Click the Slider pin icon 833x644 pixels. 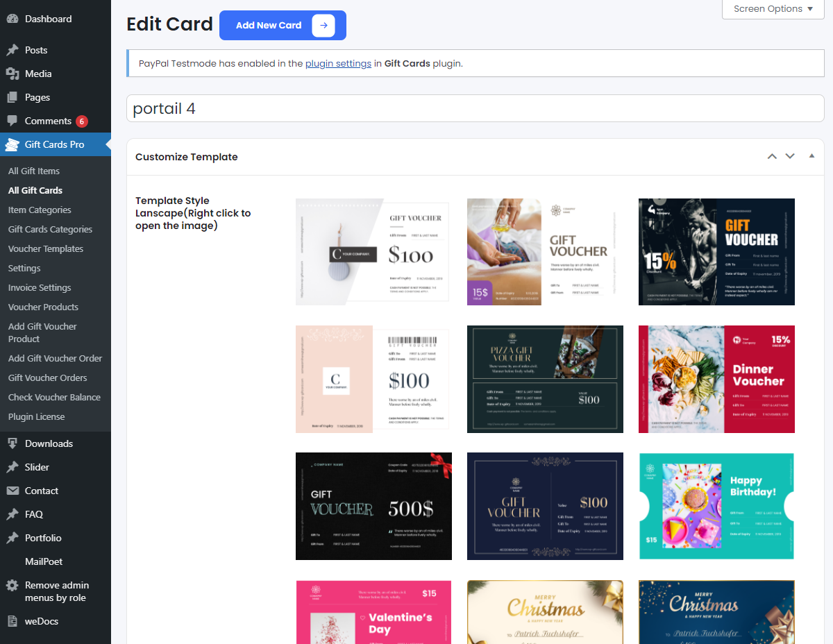tap(12, 467)
